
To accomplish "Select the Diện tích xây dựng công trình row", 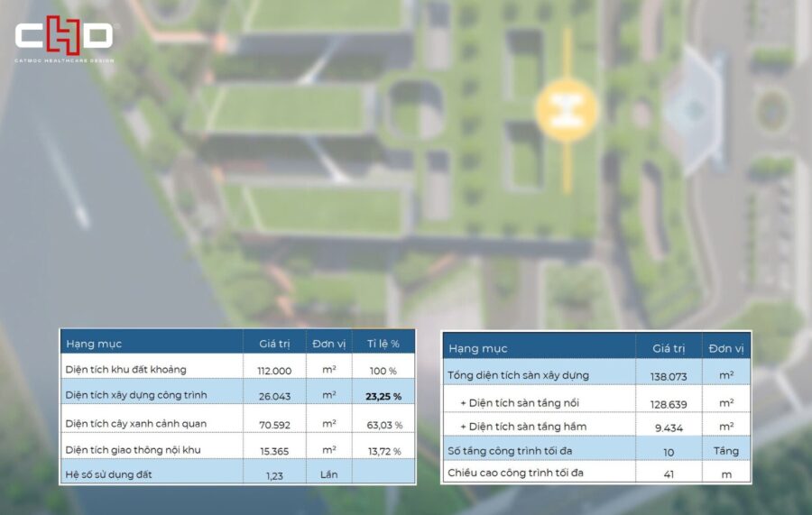I will pyautogui.click(x=136, y=395).
